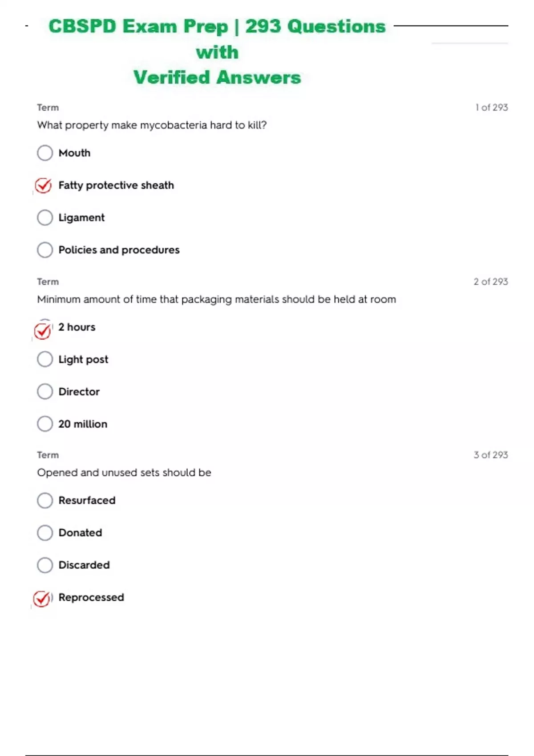The width and height of the screenshot is (534, 756).
Task: Select the 20 million radio button
Action: coord(45,424)
